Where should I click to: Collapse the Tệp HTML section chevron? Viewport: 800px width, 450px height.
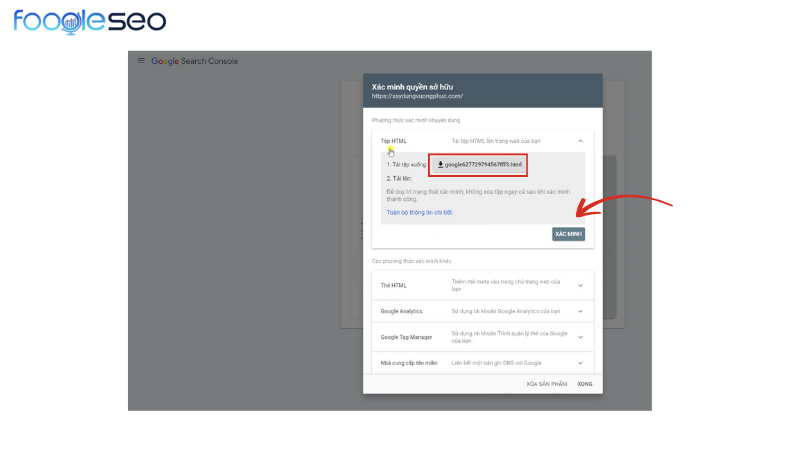[x=580, y=141]
